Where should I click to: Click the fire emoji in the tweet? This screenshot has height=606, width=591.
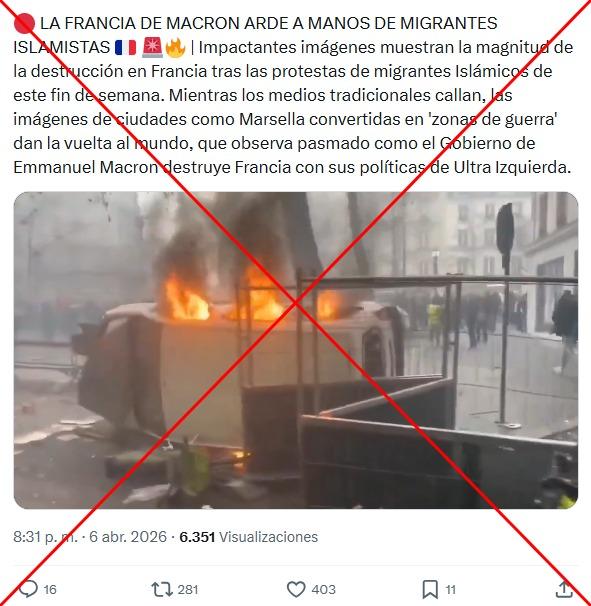pos(175,48)
